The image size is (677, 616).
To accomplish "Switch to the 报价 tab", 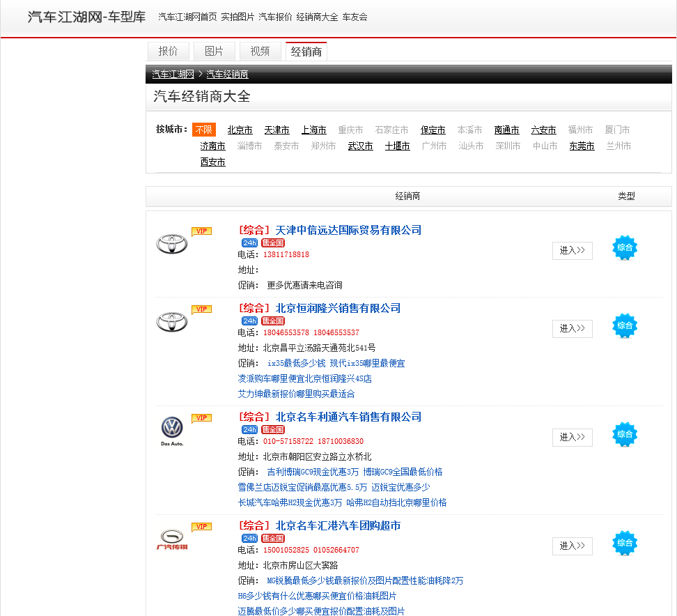I will pyautogui.click(x=169, y=52).
